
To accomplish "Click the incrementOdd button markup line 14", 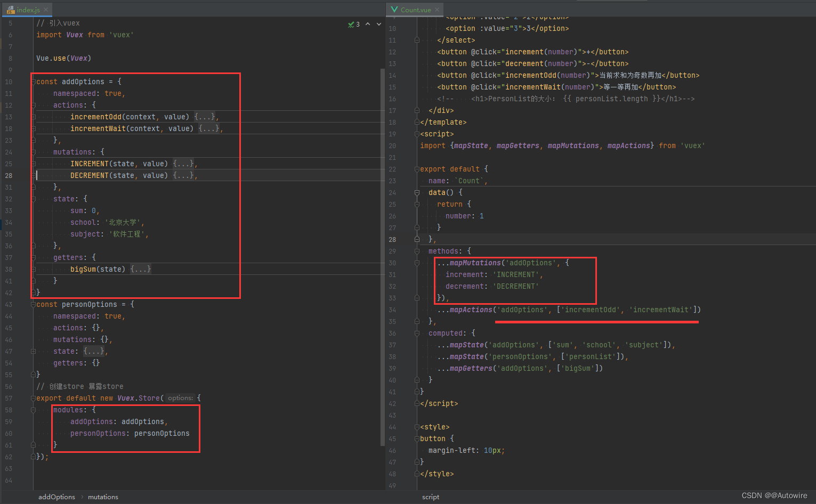I will 568,75.
